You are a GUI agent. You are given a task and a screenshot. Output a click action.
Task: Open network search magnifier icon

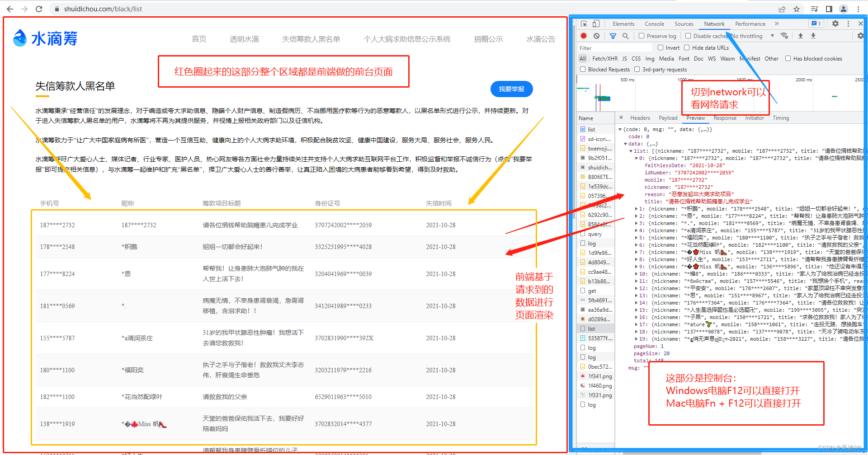(x=625, y=36)
